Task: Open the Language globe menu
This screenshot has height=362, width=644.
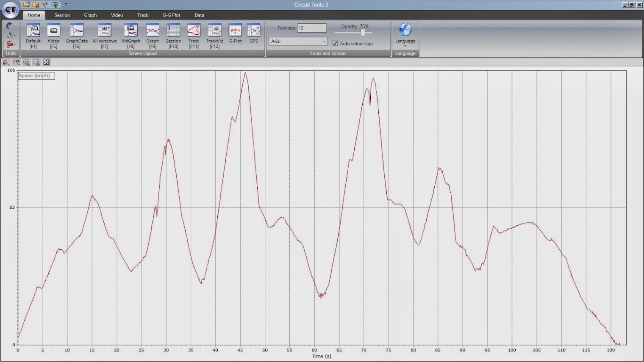Action: [x=405, y=34]
